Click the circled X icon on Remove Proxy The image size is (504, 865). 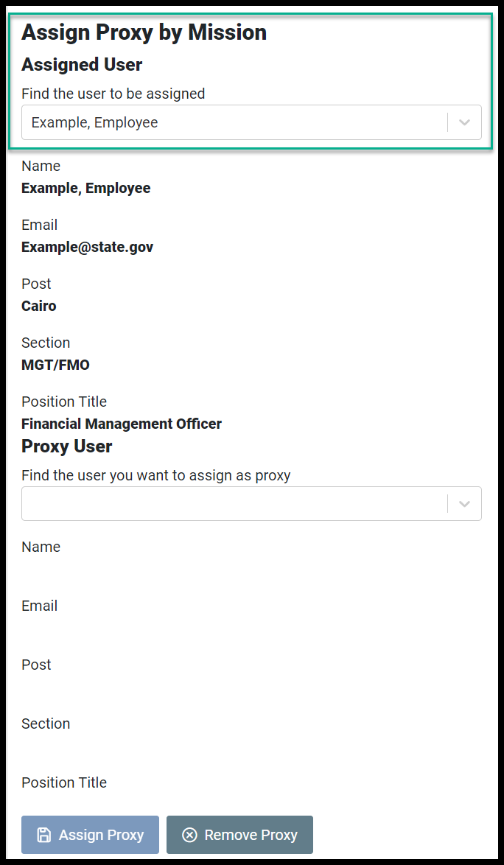coord(189,835)
